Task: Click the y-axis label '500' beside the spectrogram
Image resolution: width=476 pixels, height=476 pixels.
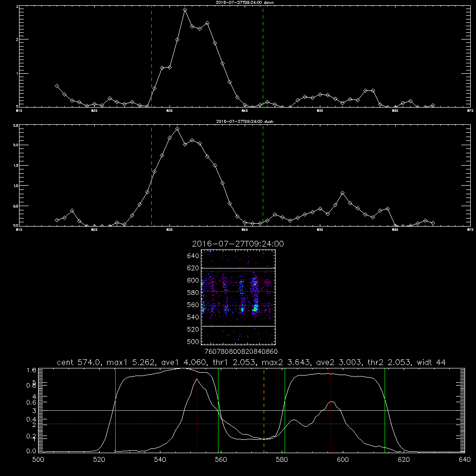Action: tap(193, 341)
